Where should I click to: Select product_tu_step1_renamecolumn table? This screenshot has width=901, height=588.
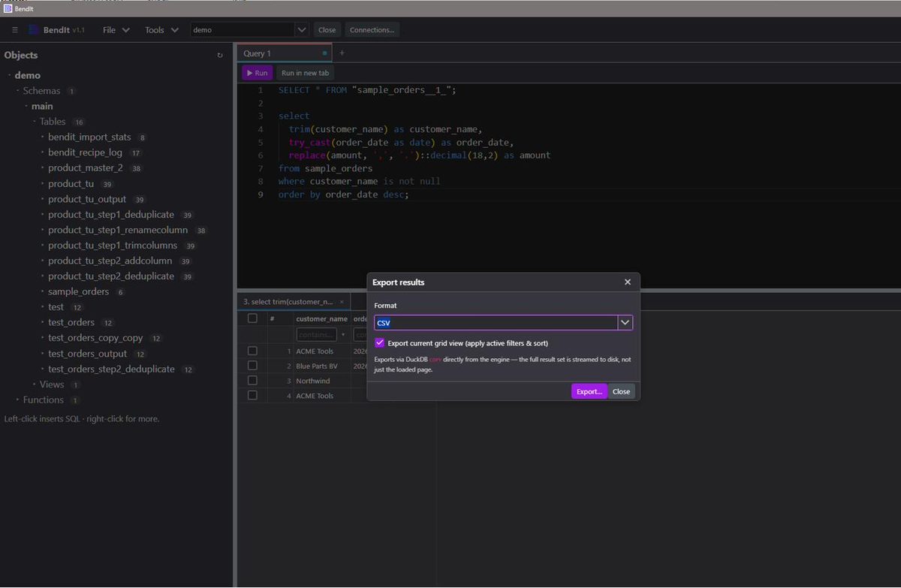pyautogui.click(x=118, y=230)
